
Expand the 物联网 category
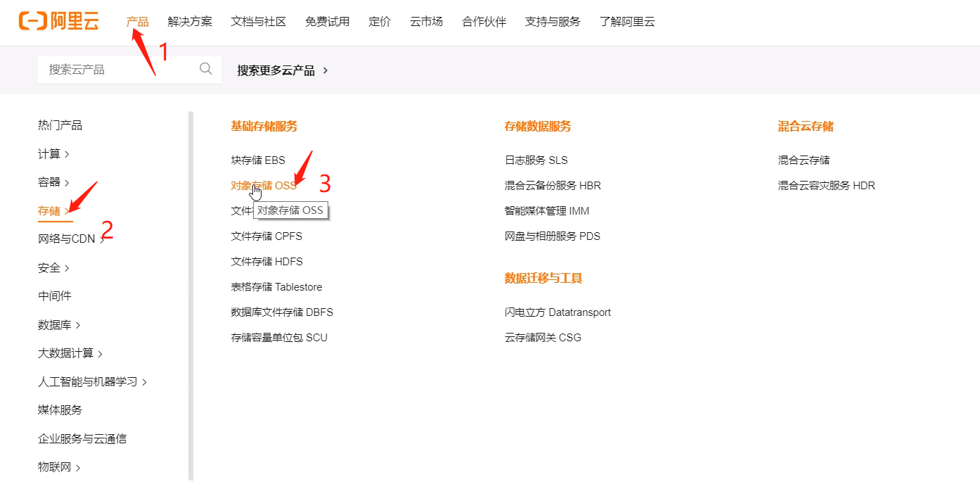(x=59, y=467)
